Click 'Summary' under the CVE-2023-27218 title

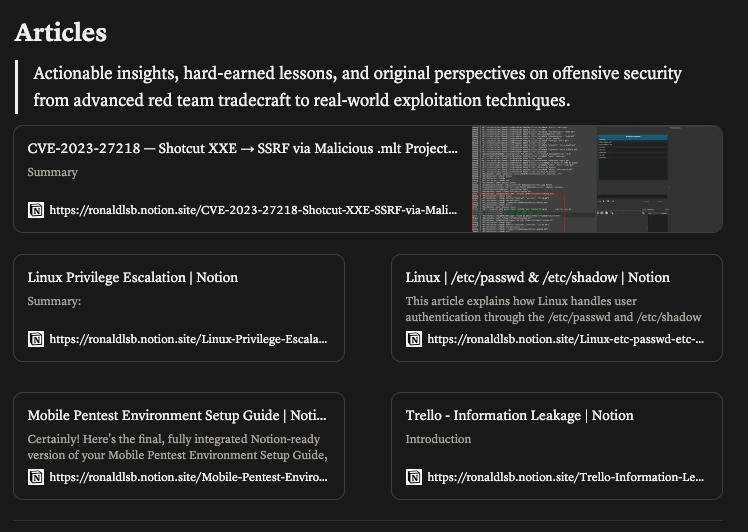52,172
